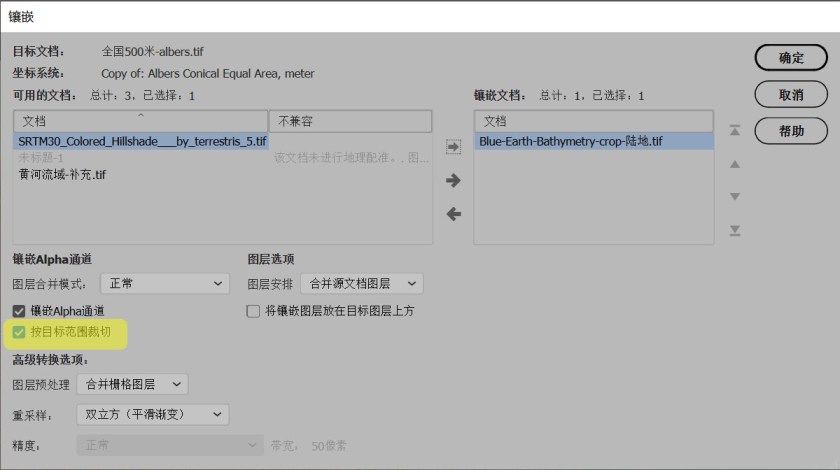This screenshot has height=470, width=840.
Task: Open the 图层预处理 dropdown
Action: coord(132,384)
